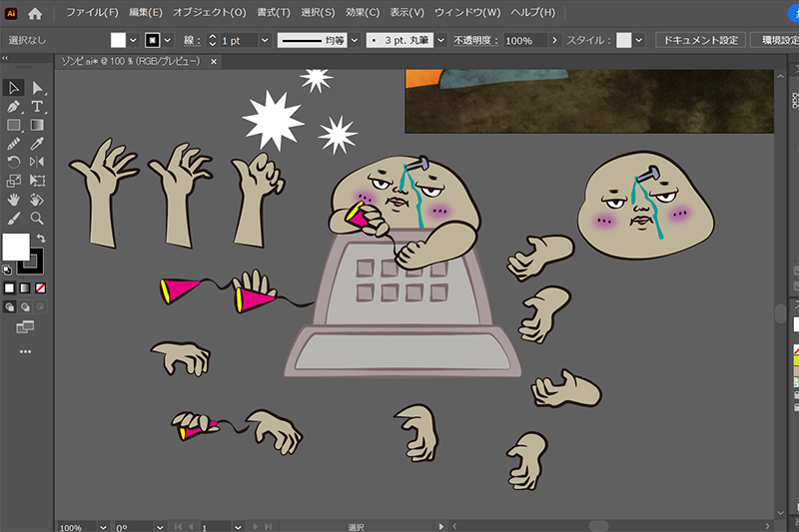Click the ドキュメント設定 button
Screen dimensions: 799x532
699,40
